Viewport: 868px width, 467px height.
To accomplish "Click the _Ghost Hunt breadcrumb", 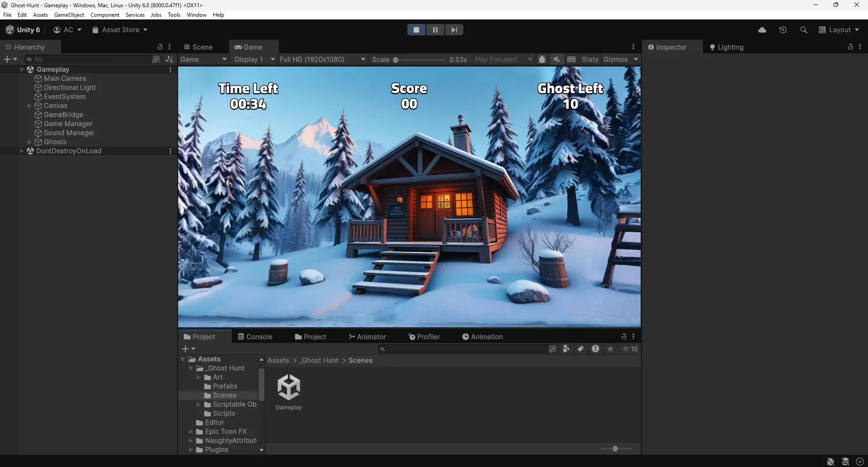I will click(319, 361).
